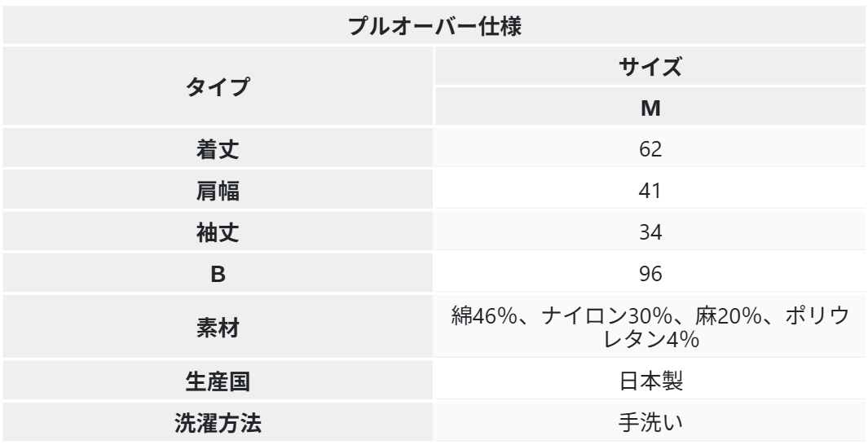This screenshot has height=445, width=868.
Task: Select the B value 96
Action: tap(650, 273)
